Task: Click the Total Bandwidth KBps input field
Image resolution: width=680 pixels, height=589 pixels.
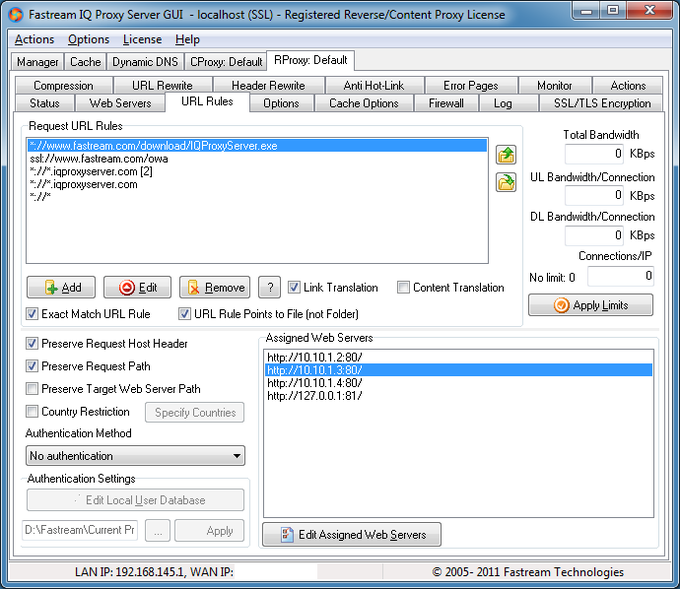Action: click(x=594, y=154)
